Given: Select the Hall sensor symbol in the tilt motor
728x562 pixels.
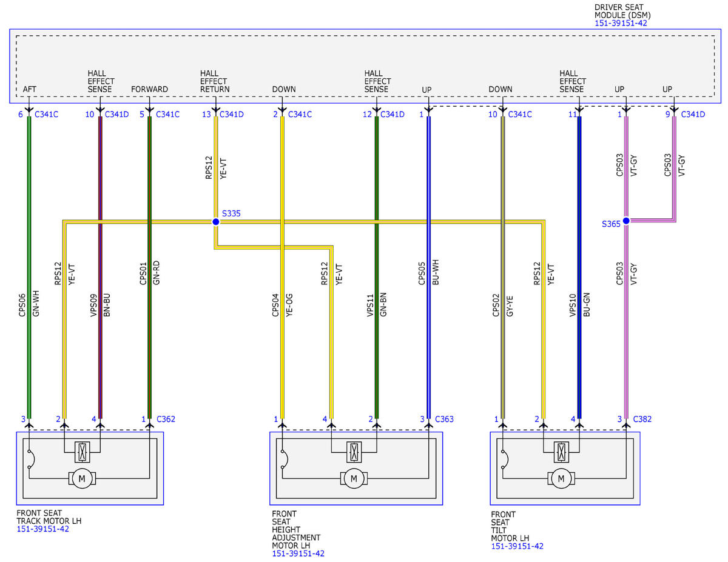Looking at the screenshot, I should point(562,451).
